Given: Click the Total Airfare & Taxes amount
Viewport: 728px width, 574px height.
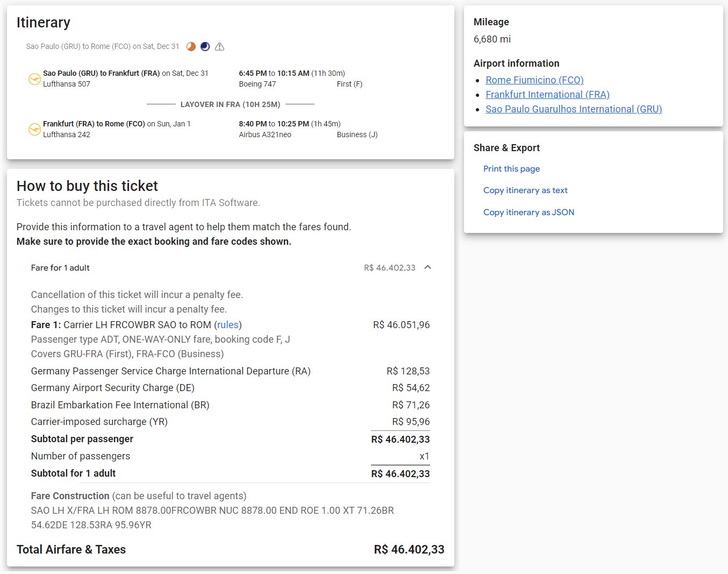Looking at the screenshot, I should pyautogui.click(x=409, y=549).
